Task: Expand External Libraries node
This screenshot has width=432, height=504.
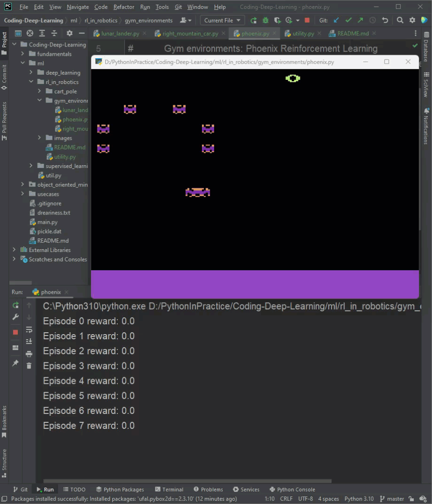Action: 14,250
